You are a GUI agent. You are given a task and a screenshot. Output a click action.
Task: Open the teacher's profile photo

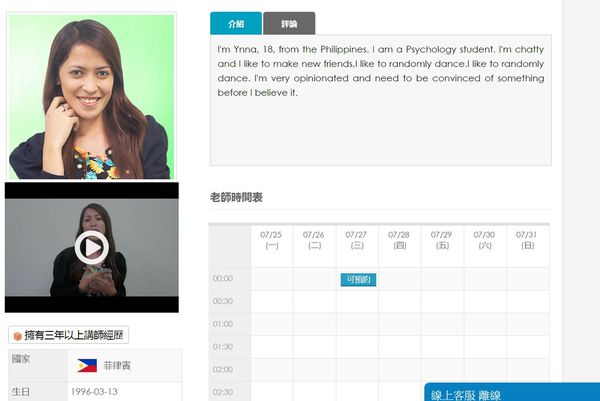(x=91, y=96)
